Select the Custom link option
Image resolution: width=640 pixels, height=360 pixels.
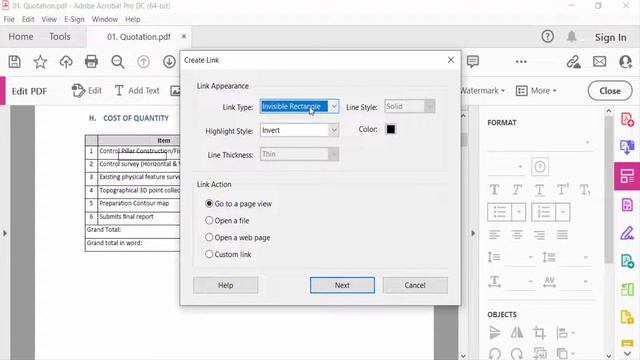(x=229, y=254)
